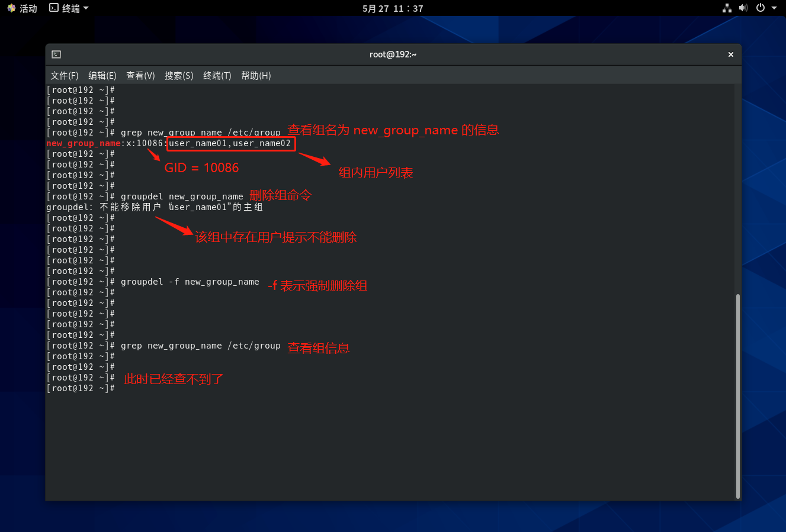Open the clock showing 5月27 11:37
The image size is (786, 532).
pos(393,8)
